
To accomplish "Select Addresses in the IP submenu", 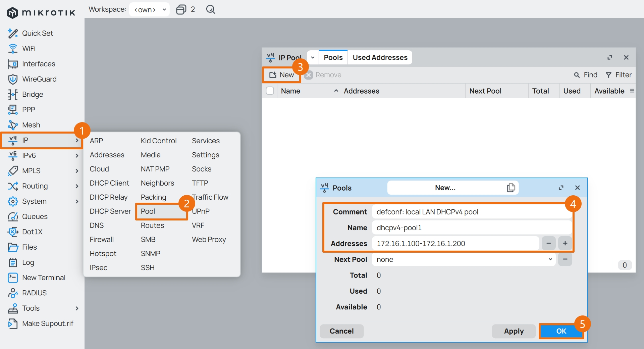I will [107, 155].
